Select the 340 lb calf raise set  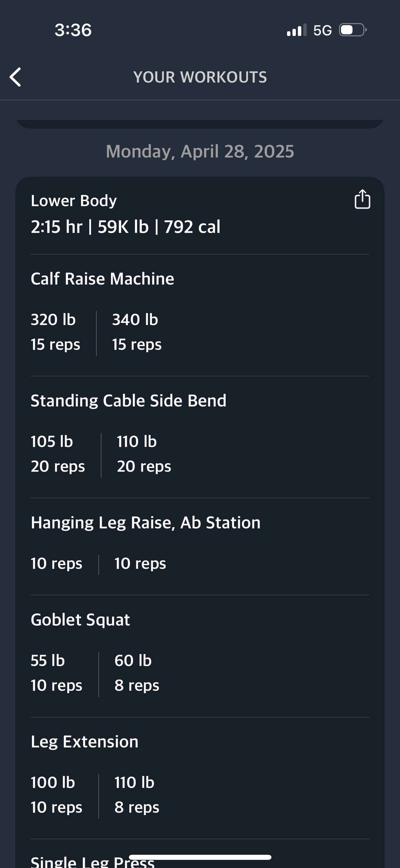tap(137, 332)
